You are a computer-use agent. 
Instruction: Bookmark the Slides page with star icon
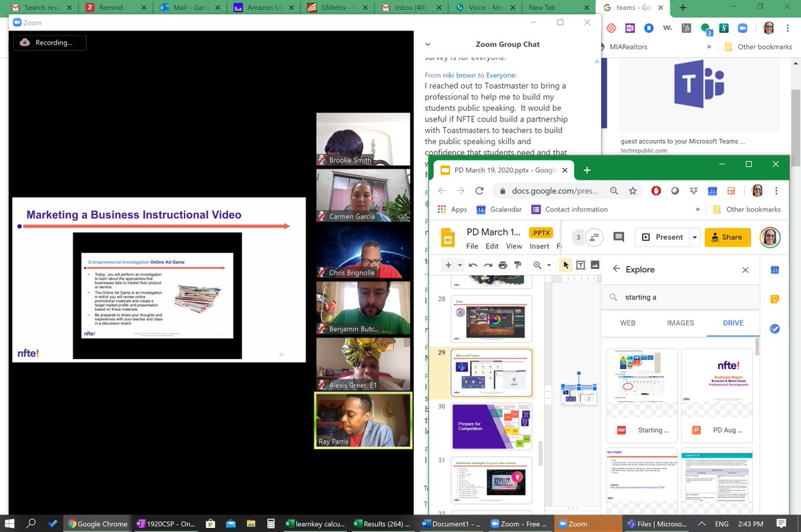632,191
